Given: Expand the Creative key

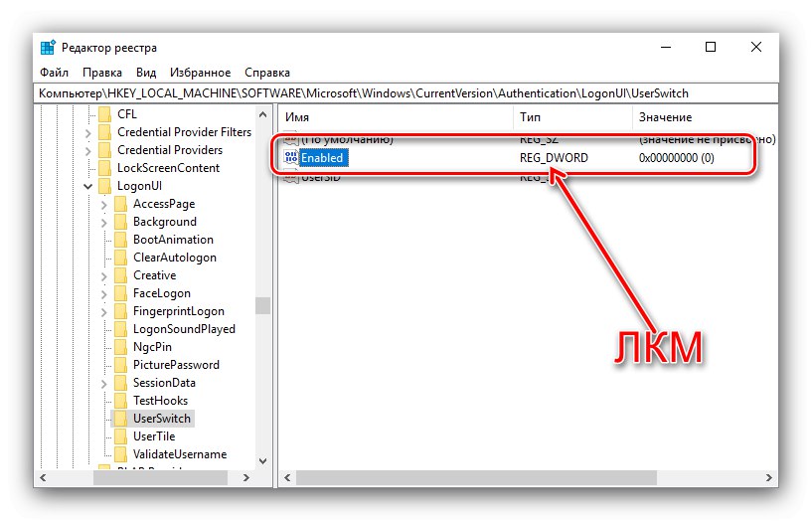Looking at the screenshot, I should pos(104,276).
